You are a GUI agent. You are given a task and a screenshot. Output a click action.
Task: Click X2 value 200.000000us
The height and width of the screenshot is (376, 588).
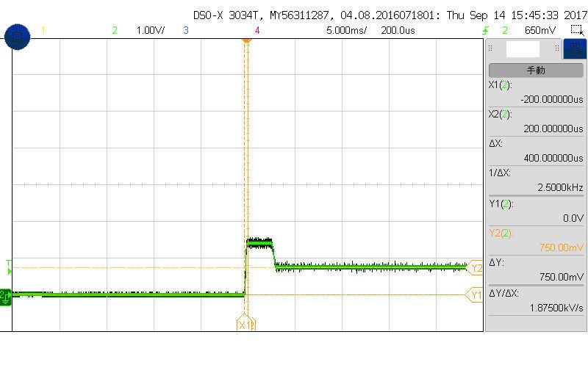[553, 129]
